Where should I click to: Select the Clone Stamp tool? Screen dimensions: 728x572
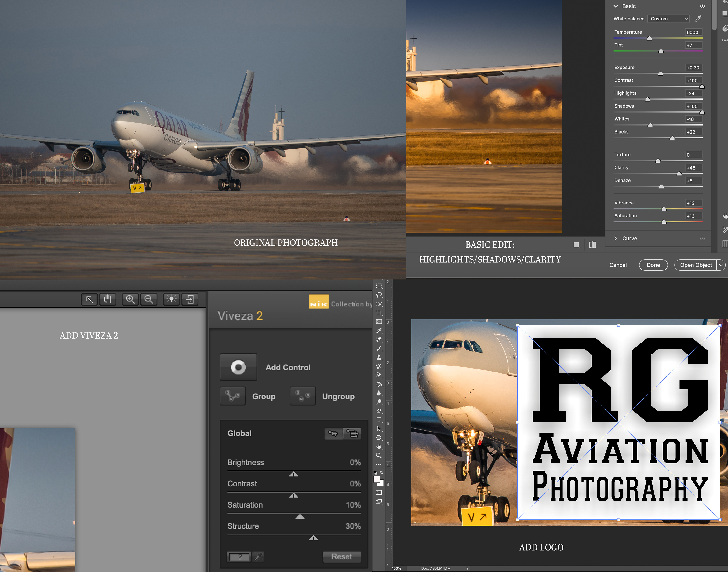click(379, 357)
